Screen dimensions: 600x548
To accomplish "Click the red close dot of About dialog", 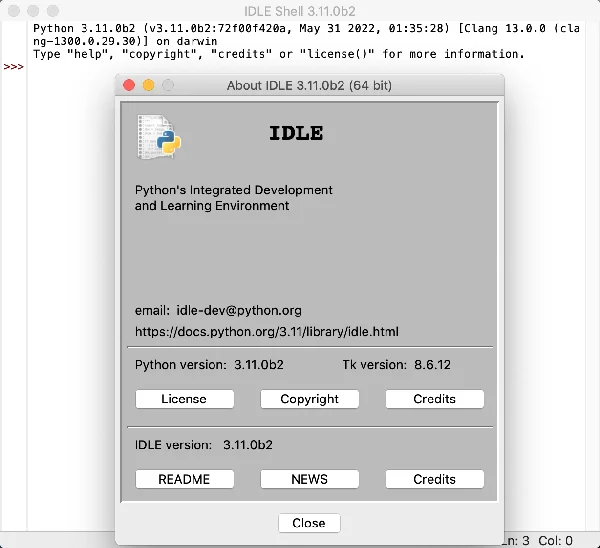I will 129,85.
